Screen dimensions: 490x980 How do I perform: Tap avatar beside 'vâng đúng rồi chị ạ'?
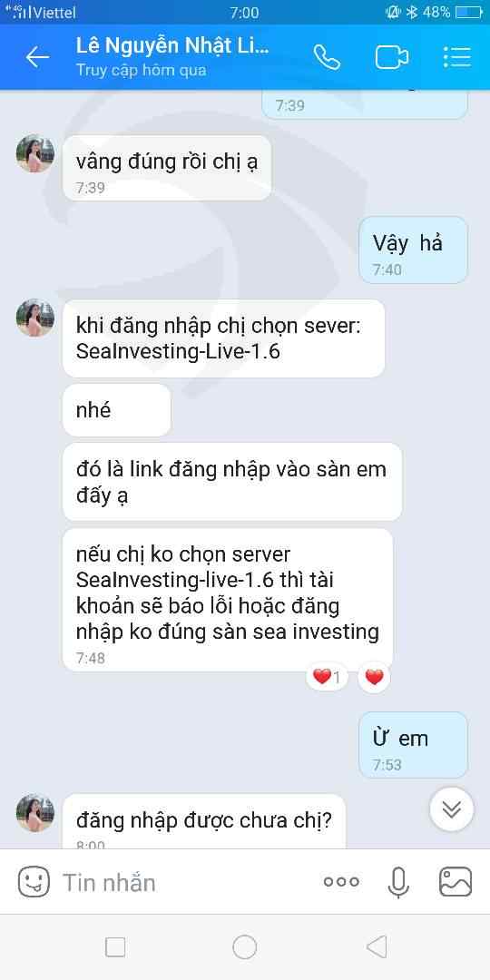[x=35, y=153]
